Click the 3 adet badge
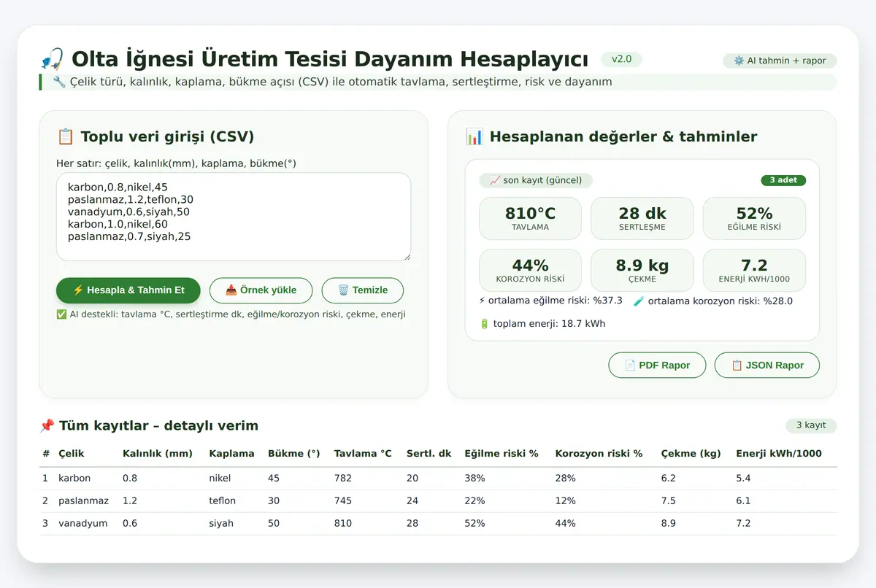Screen dimensions: 876x588 pos(783,180)
